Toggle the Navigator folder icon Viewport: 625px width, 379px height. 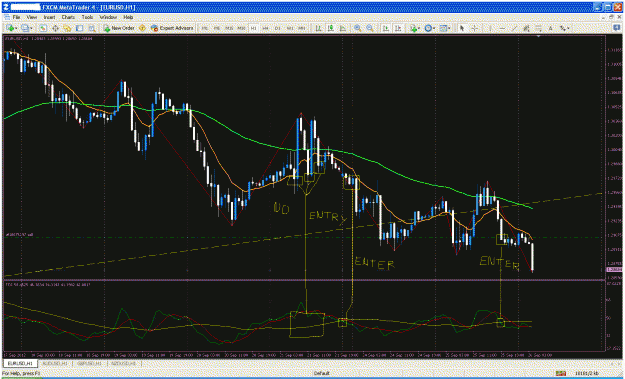(x=67, y=28)
